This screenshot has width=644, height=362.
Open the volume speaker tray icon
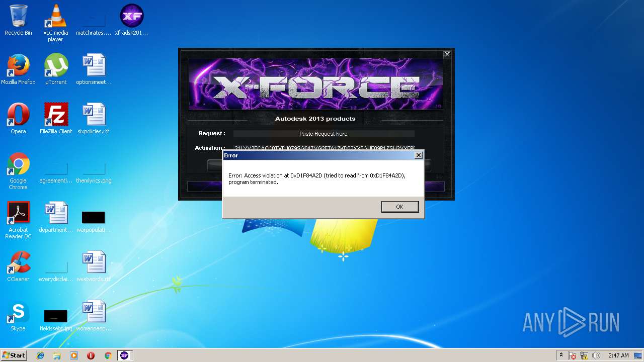596,355
